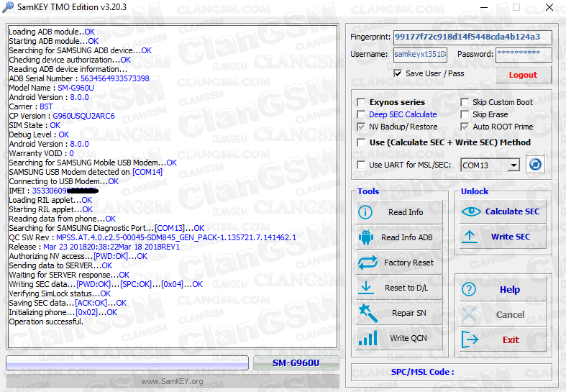
Task: Click the CP Version G960USQU2ARC6 text
Action: point(83,116)
